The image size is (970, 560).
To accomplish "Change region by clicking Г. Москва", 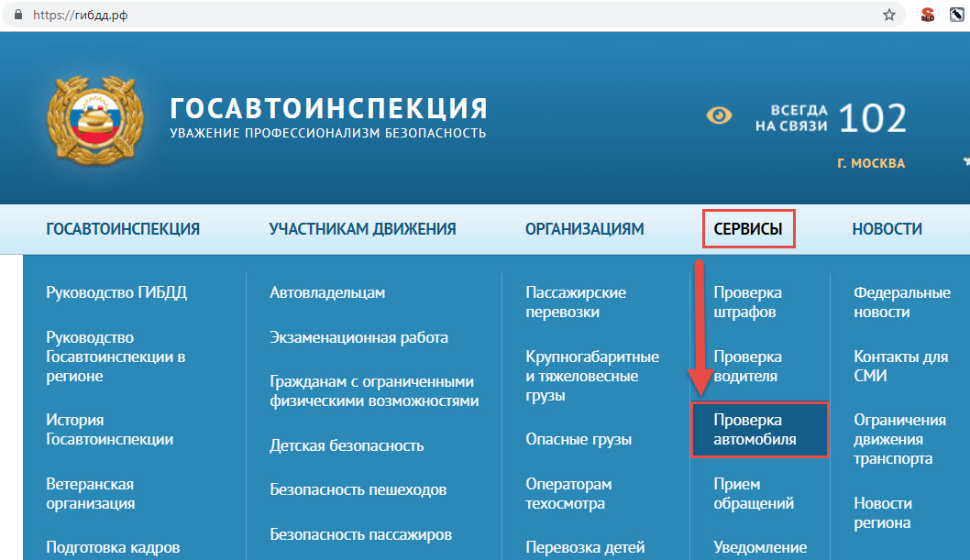I will pyautogui.click(x=870, y=163).
